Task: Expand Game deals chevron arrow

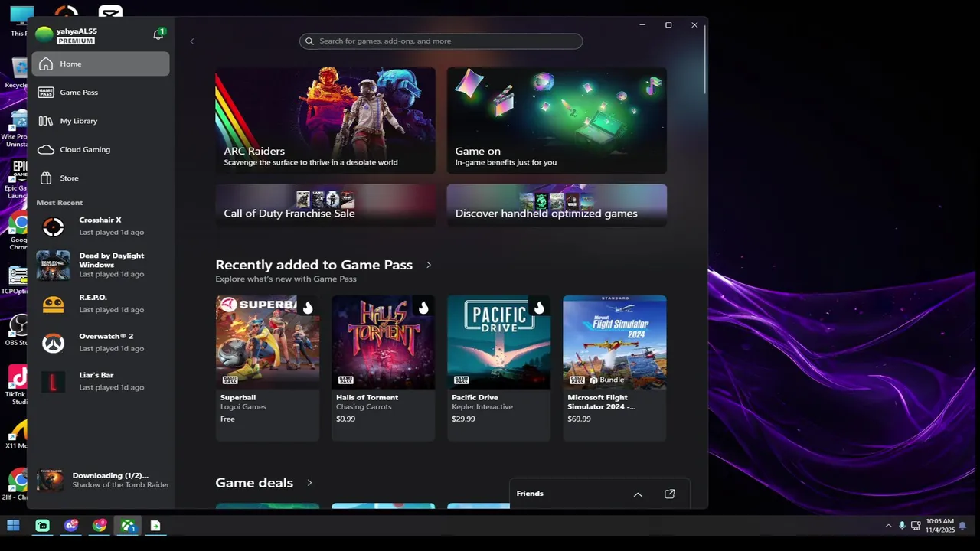Action: [x=309, y=483]
